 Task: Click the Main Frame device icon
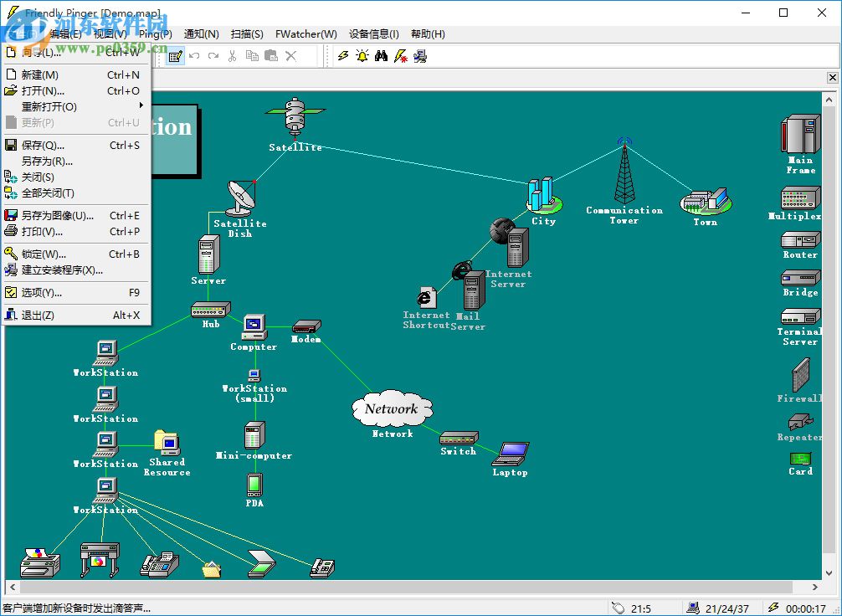pos(800,134)
